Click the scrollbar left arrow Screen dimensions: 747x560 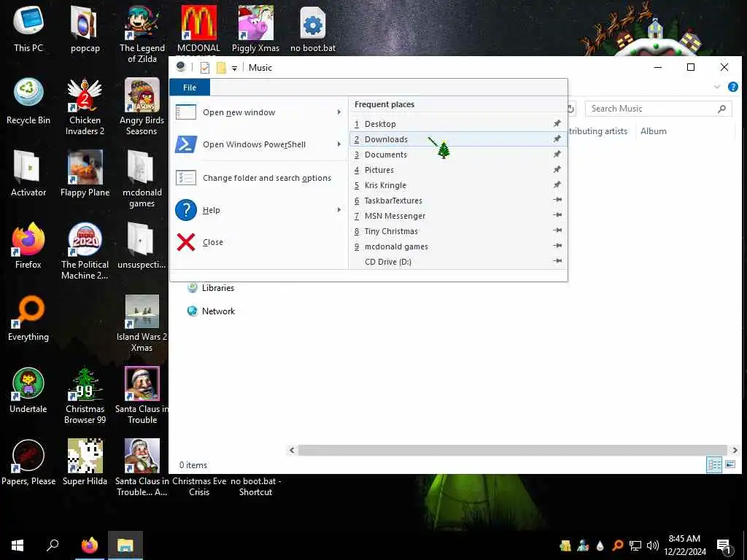(292, 450)
